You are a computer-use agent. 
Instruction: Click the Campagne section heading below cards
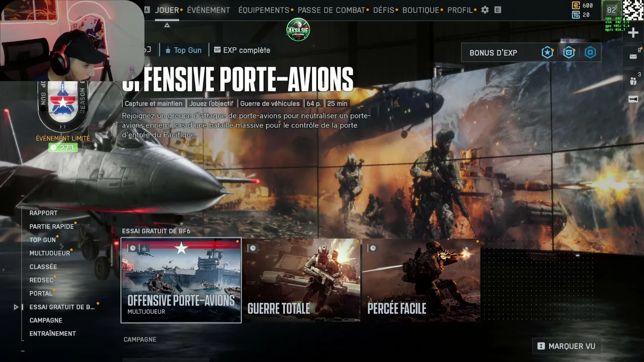click(x=140, y=340)
